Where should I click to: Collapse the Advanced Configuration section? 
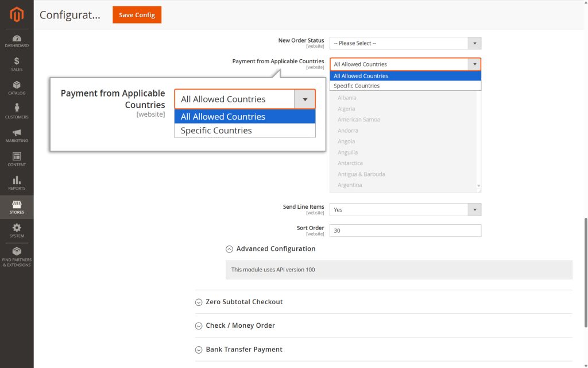click(x=270, y=248)
